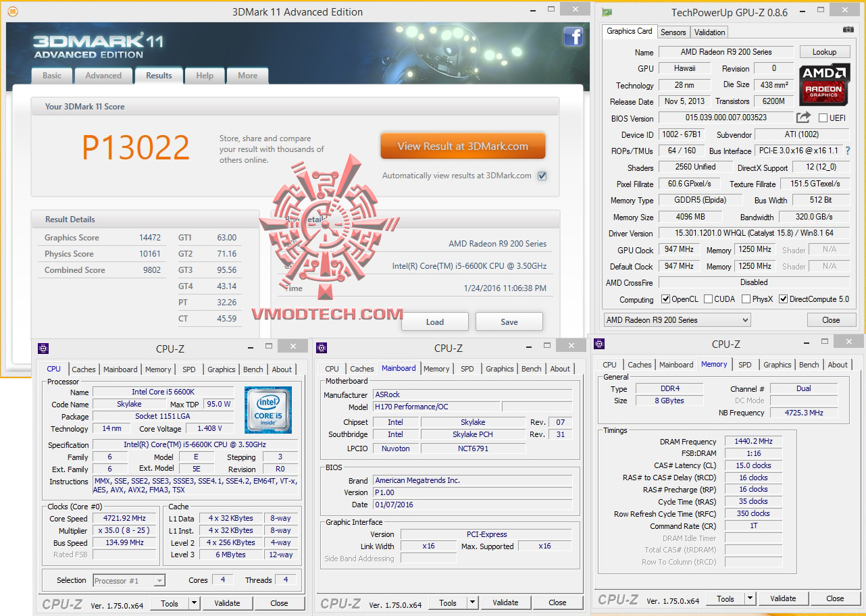Open the Caches tab in the CPU-Z CPU window
Viewport: 866px width, 616px height.
pyautogui.click(x=84, y=369)
